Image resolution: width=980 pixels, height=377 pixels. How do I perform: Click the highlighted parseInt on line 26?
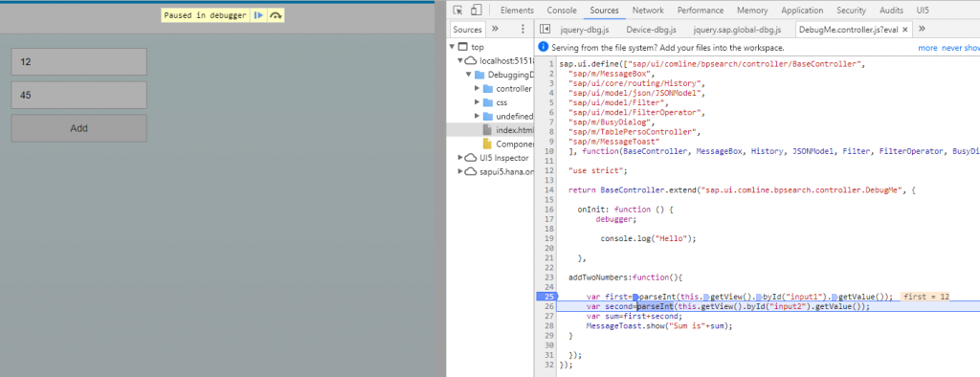click(x=655, y=307)
